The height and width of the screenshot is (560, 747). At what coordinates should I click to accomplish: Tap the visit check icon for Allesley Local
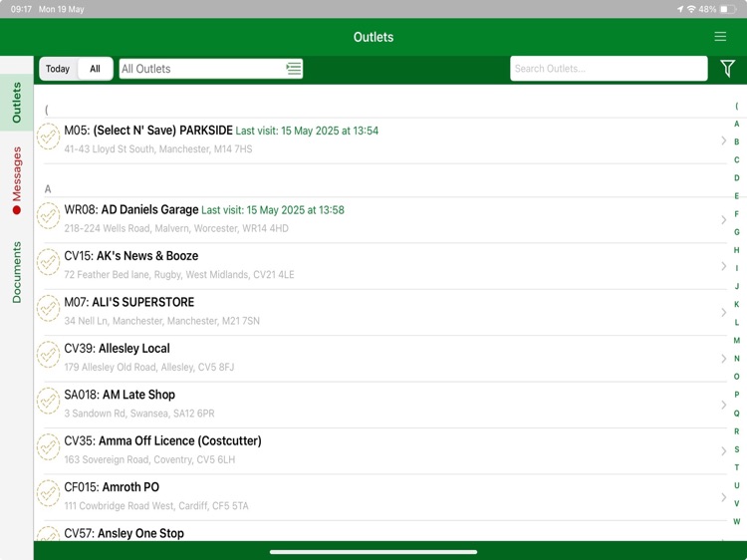[x=49, y=355]
